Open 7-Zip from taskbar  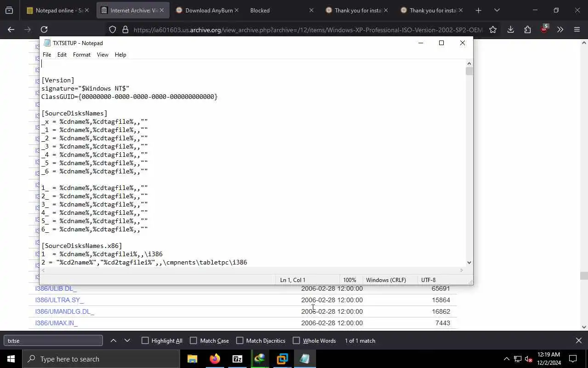pos(237,359)
